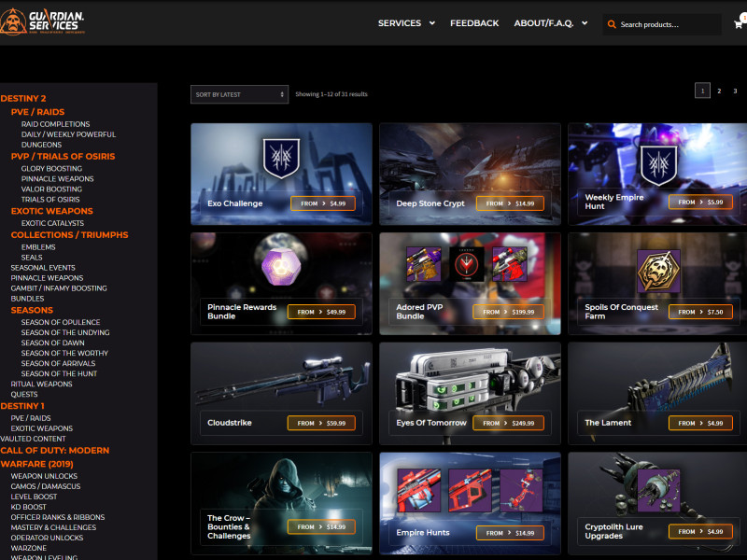Open the Services menu

click(400, 22)
